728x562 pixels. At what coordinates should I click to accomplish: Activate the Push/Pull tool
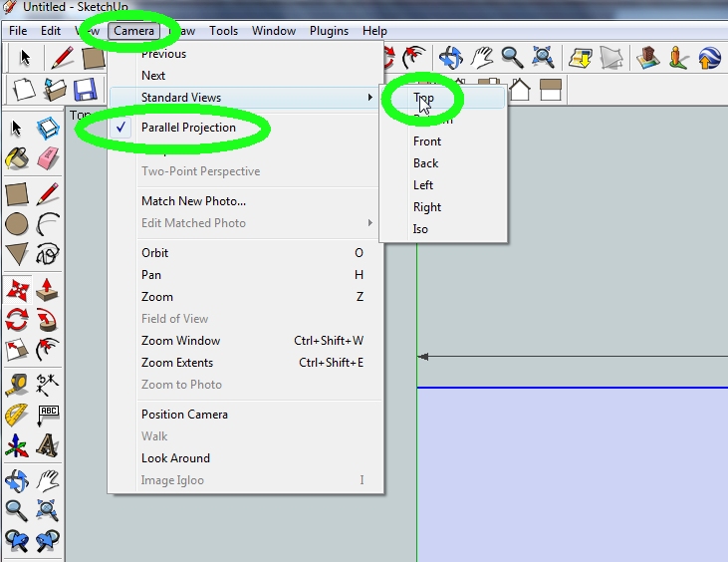click(48, 289)
